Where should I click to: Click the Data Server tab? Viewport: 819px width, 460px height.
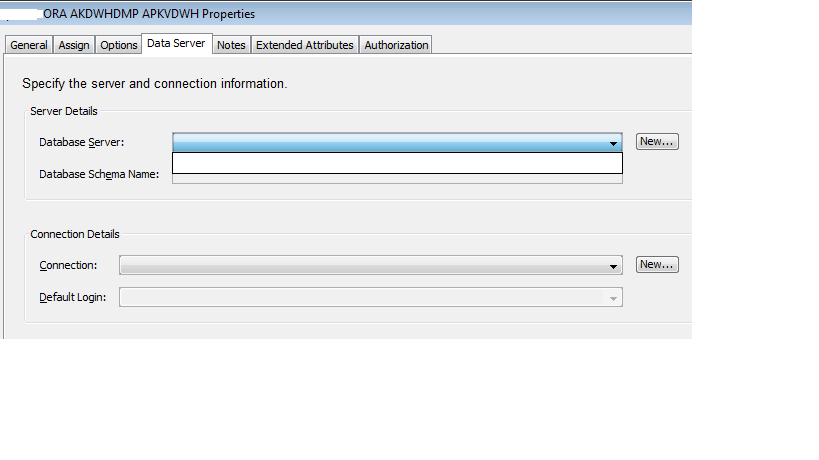click(x=176, y=43)
